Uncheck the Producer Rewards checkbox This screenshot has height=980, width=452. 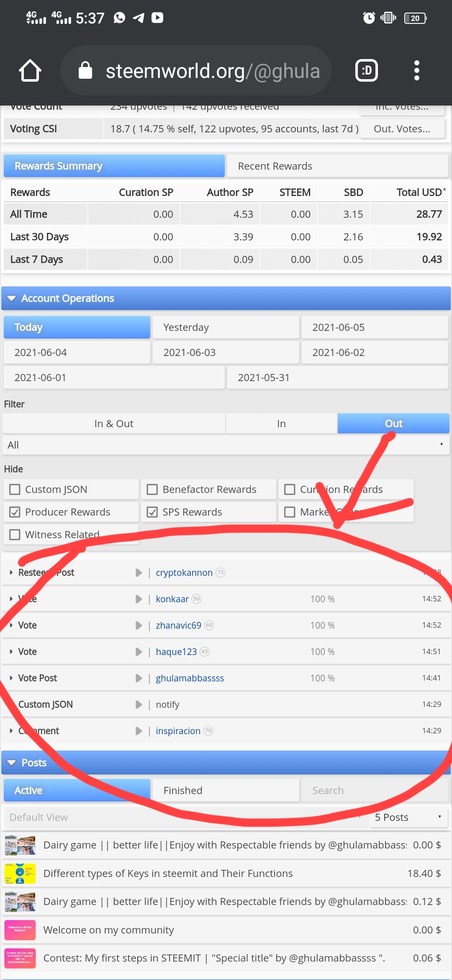[15, 512]
